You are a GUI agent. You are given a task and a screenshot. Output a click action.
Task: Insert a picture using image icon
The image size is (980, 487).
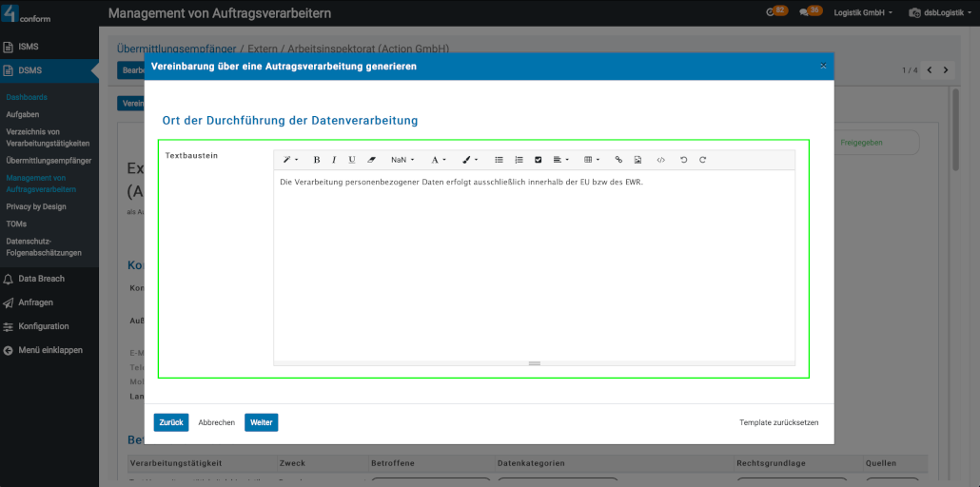click(x=637, y=160)
